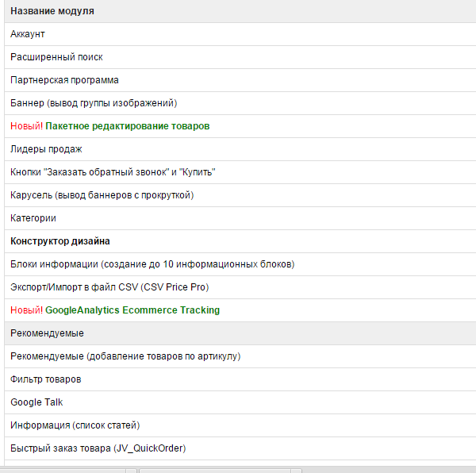The height and width of the screenshot is (473, 476).
Task: Open Экспорт/Импорт в файл CSV module
Action: click(x=240, y=287)
